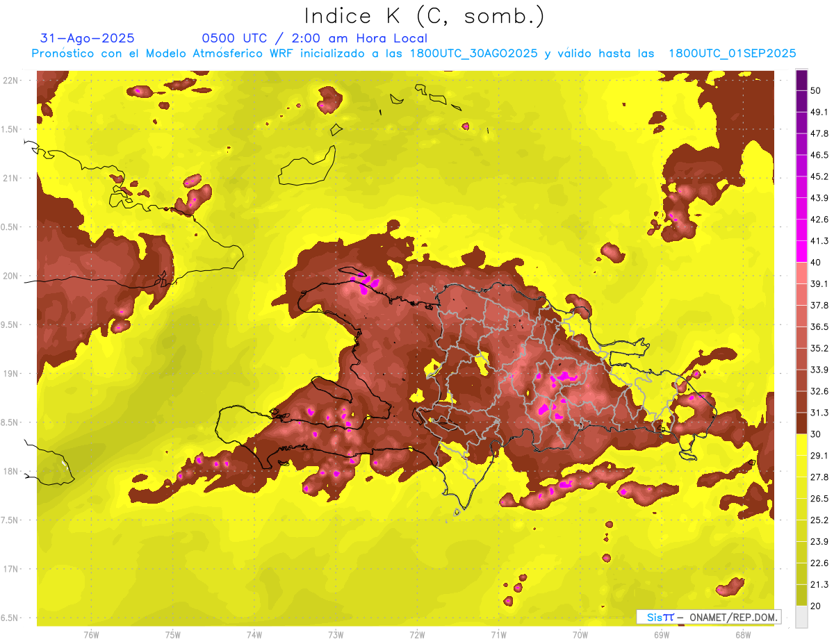Click the colorbar value "35.2"
This screenshot has width=834, height=644.
[x=819, y=348]
